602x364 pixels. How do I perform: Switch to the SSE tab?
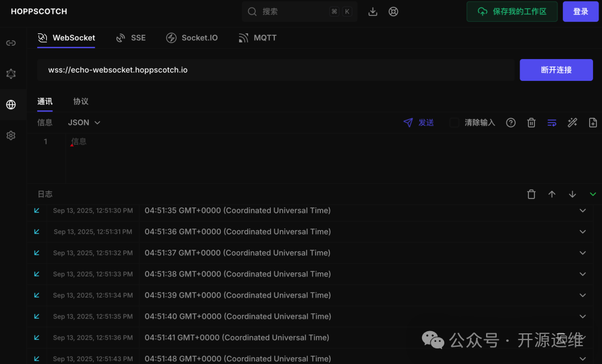pyautogui.click(x=131, y=38)
